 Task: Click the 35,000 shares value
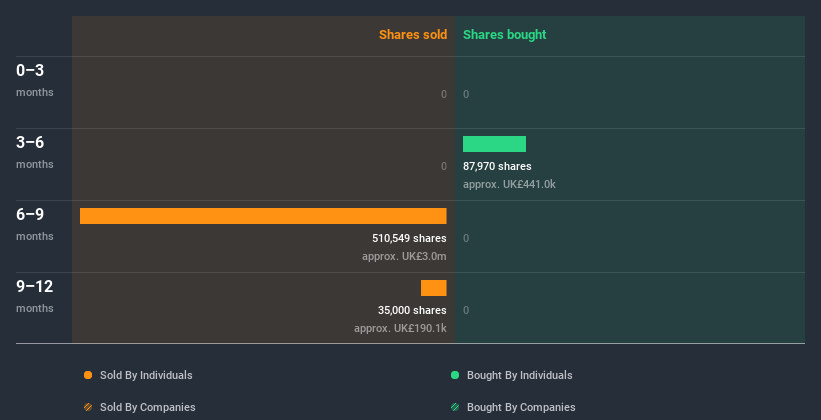(x=412, y=310)
